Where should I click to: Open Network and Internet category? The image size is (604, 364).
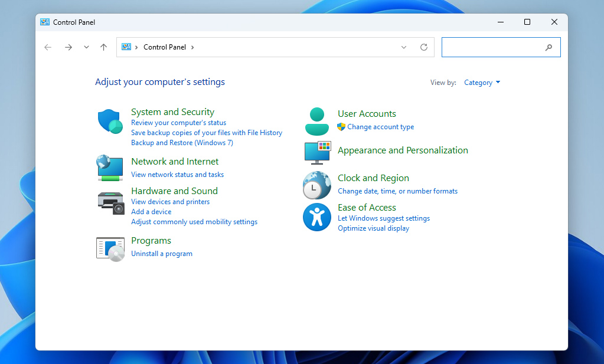[x=175, y=161]
